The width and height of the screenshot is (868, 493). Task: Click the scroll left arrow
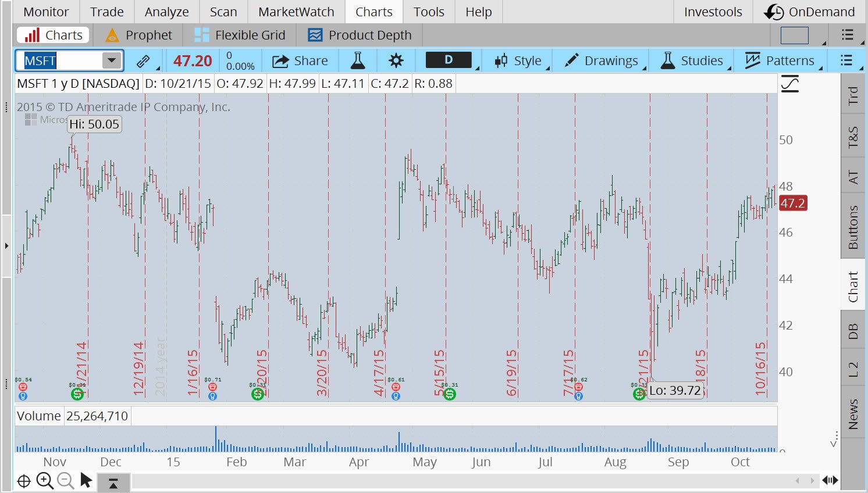tap(798, 480)
